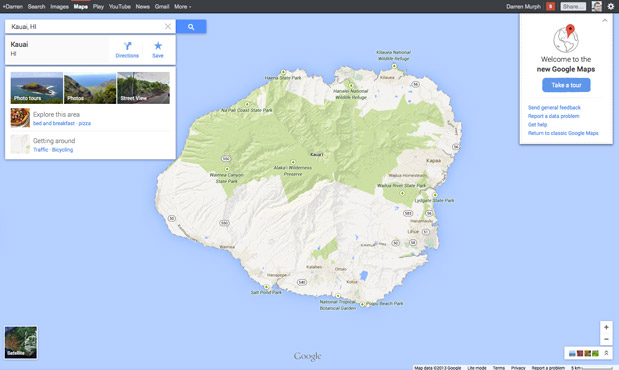Select Maps in the top bar
This screenshot has height=370, width=619.
[x=81, y=6]
